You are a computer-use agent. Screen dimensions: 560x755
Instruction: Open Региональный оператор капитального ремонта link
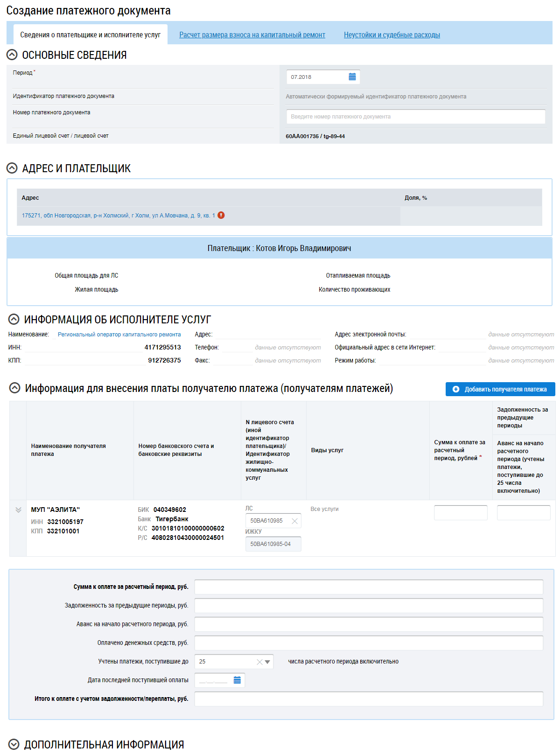pyautogui.click(x=119, y=335)
